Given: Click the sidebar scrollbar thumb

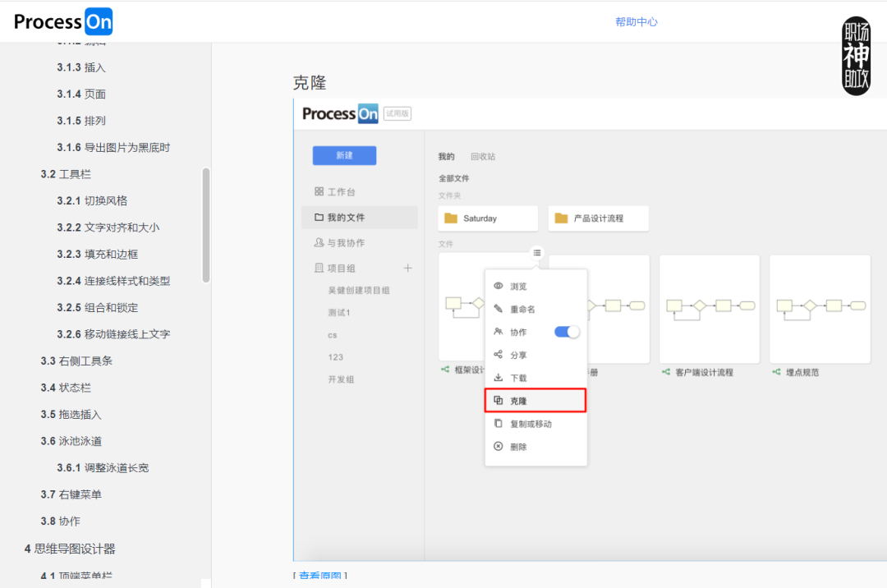Looking at the screenshot, I should tap(206, 225).
